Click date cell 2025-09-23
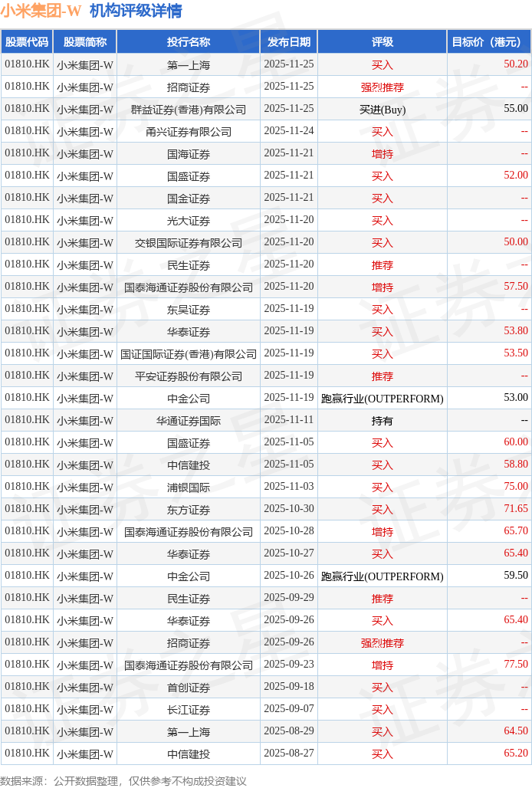532x788 pixels. 289,665
